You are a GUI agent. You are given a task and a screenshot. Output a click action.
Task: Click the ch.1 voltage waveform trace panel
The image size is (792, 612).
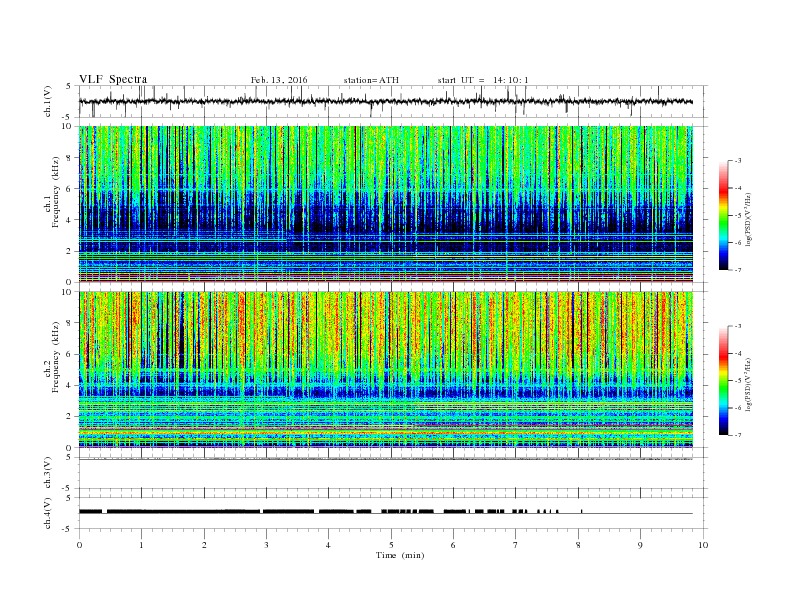[x=393, y=101]
